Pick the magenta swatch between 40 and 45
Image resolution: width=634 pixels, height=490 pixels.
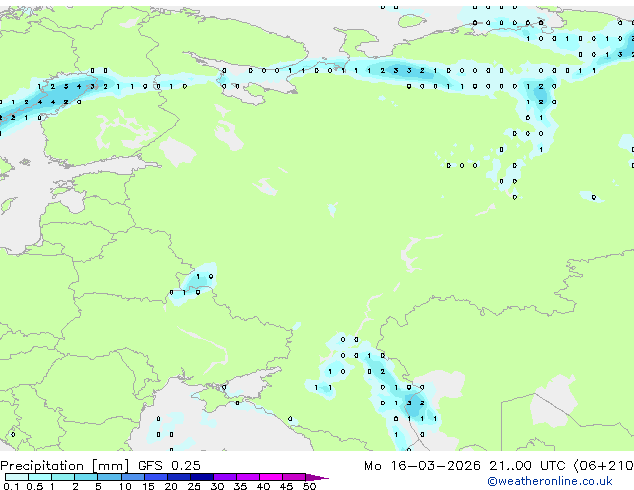271,477
